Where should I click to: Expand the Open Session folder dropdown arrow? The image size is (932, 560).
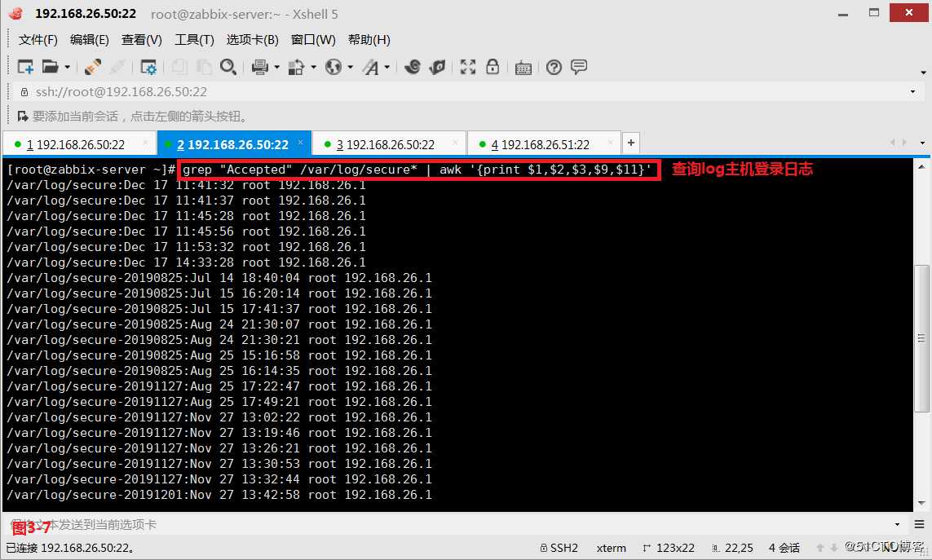point(67,67)
